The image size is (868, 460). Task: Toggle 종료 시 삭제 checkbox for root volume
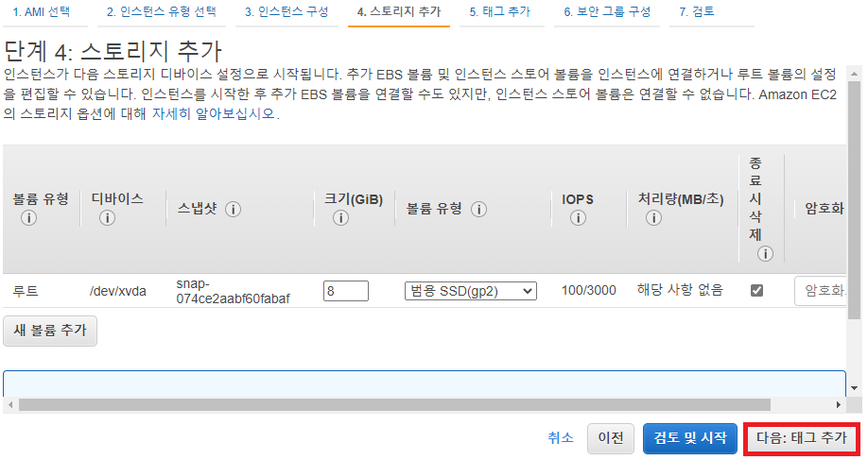[x=756, y=290]
